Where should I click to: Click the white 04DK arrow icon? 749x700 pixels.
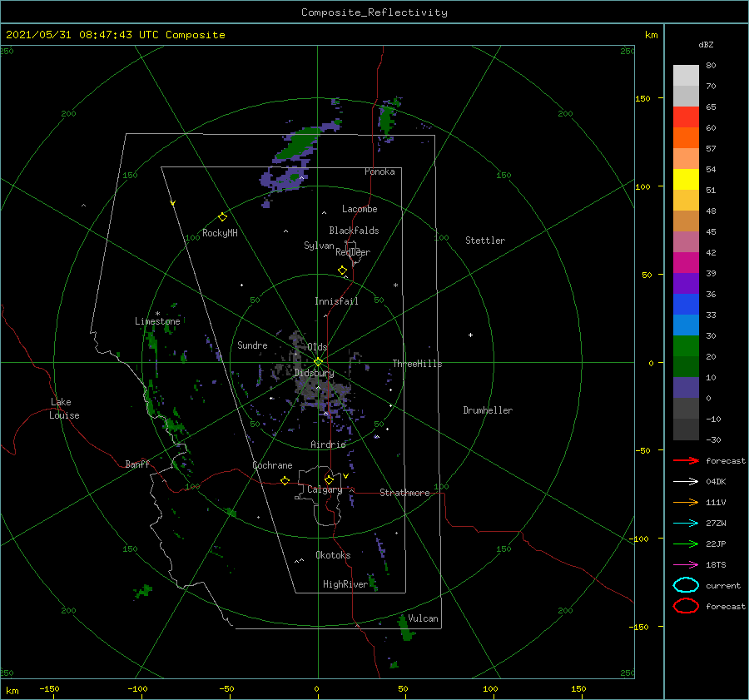pyautogui.click(x=686, y=482)
